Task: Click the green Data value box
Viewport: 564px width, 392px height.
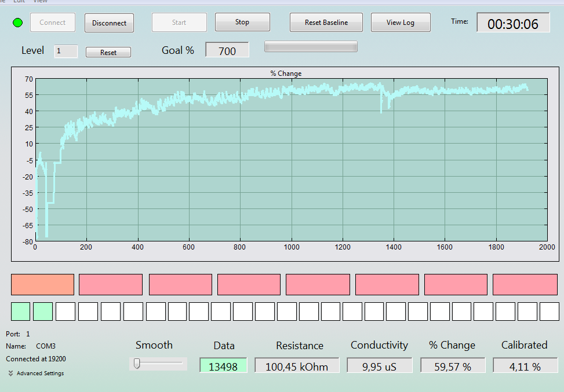Action: (x=223, y=365)
